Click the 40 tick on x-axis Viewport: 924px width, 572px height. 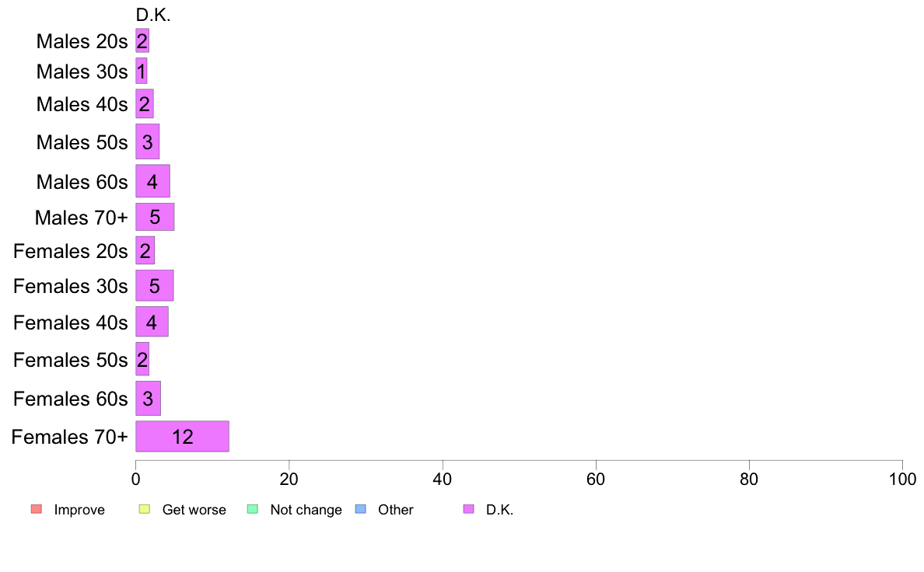(x=443, y=479)
